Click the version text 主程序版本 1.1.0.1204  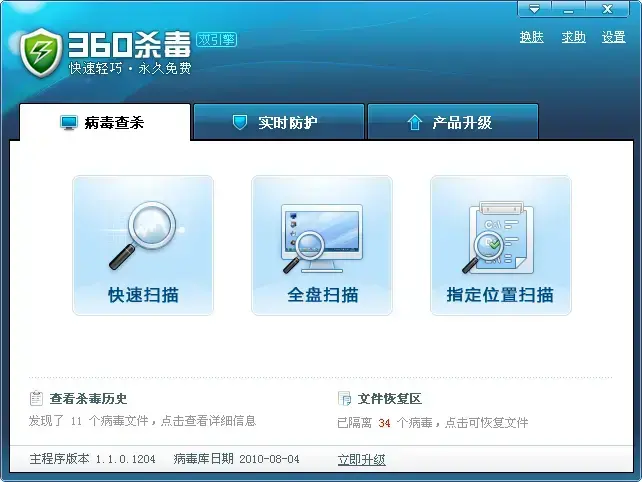(x=93, y=459)
